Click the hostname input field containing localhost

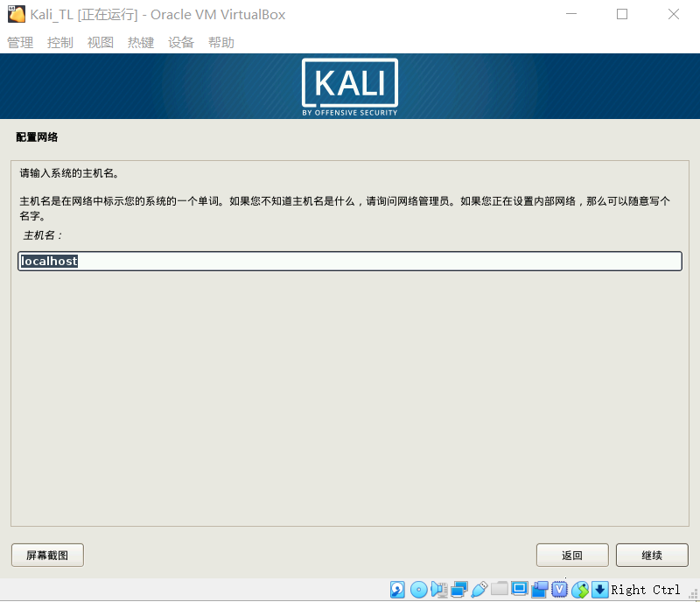click(350, 262)
